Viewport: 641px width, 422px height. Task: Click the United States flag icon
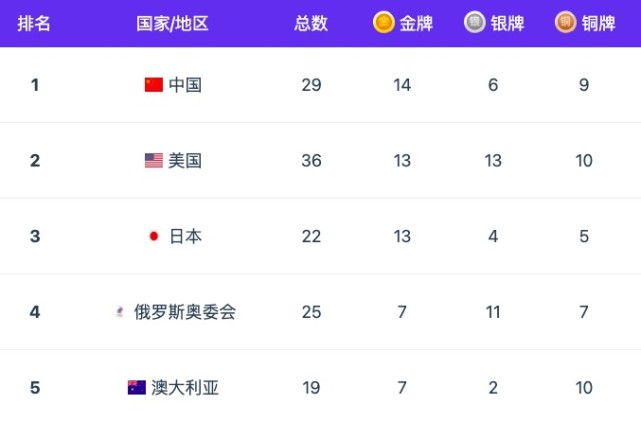pyautogui.click(x=153, y=161)
